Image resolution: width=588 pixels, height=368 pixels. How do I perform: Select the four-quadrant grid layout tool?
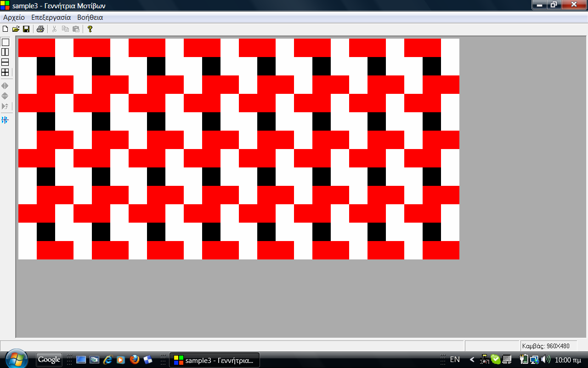[x=6, y=72]
